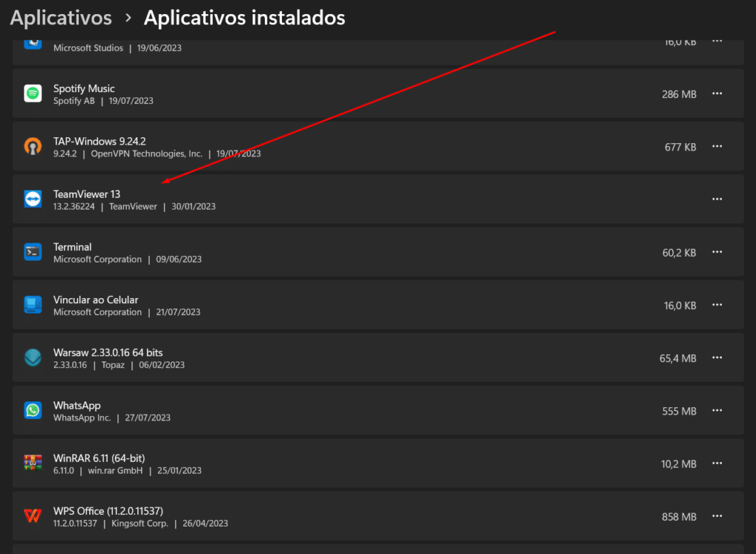Screen dimensions: 756x554
Task: Click the WhatsApp app icon
Action: coord(32,410)
